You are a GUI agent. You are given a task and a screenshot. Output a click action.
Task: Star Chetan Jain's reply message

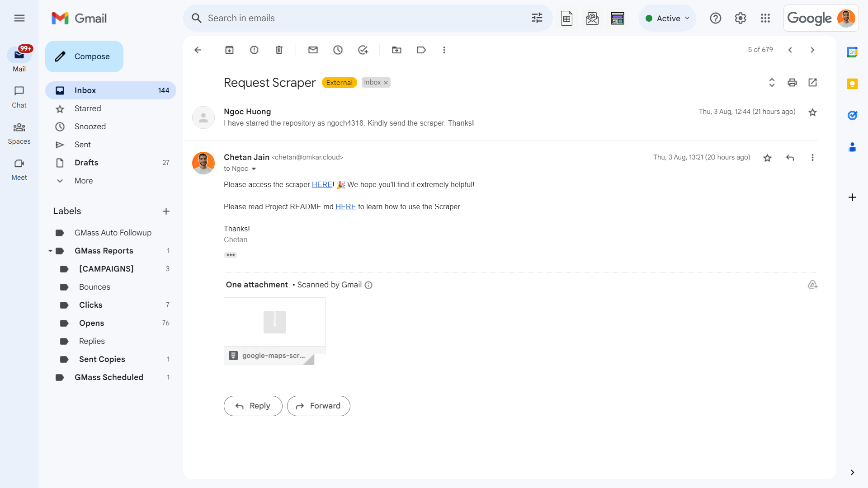(x=767, y=158)
